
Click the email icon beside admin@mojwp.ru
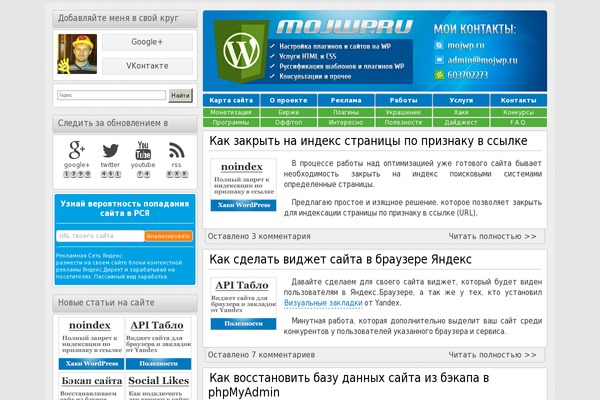[x=439, y=60]
